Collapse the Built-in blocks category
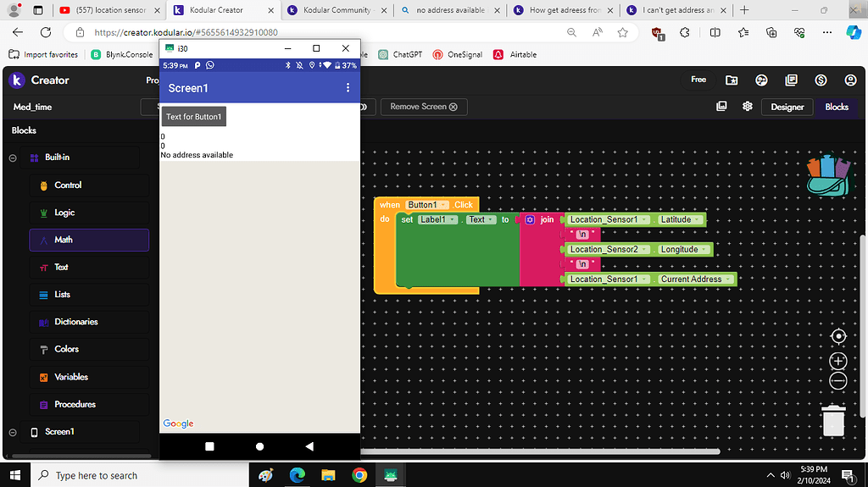 pos(13,158)
